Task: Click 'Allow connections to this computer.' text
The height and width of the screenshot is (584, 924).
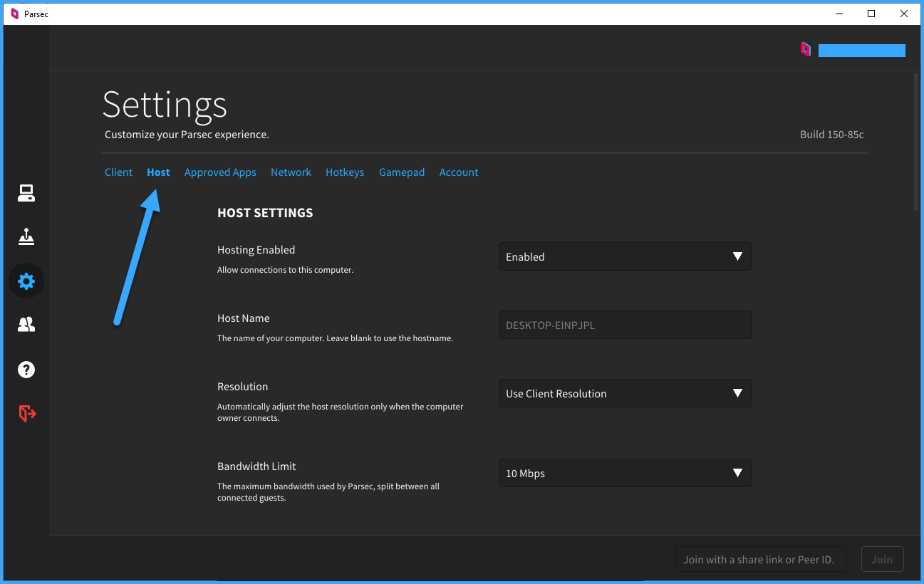Action: [285, 270]
